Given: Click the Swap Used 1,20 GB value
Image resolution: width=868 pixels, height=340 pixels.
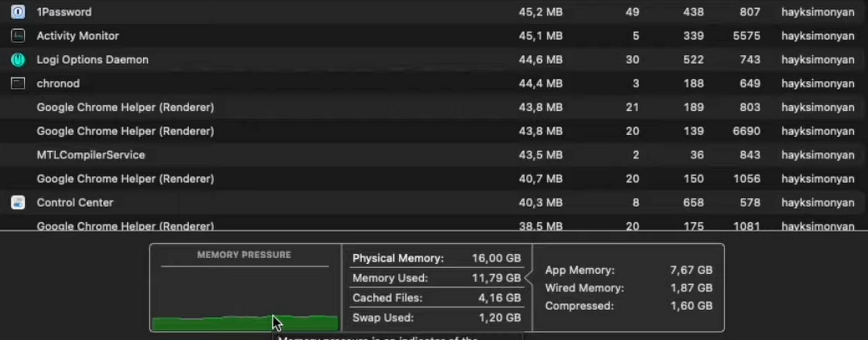Looking at the screenshot, I should click(x=499, y=318).
